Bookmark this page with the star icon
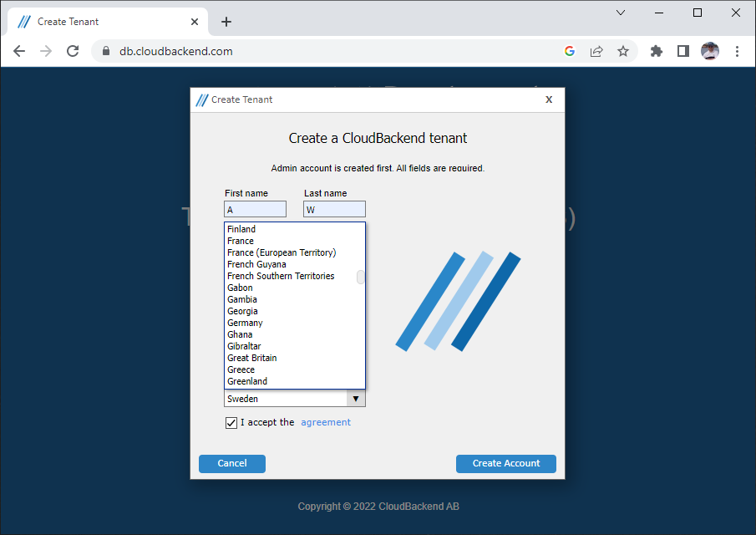The image size is (756, 535). [x=623, y=51]
